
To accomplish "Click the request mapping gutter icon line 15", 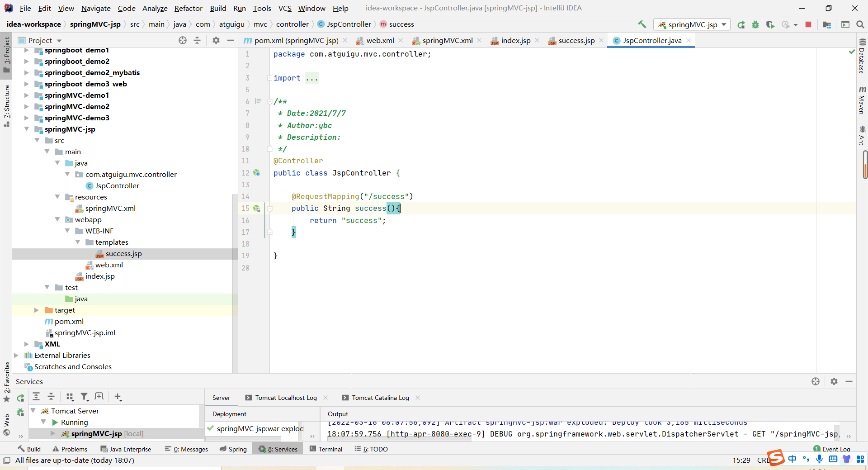I will pos(257,209).
